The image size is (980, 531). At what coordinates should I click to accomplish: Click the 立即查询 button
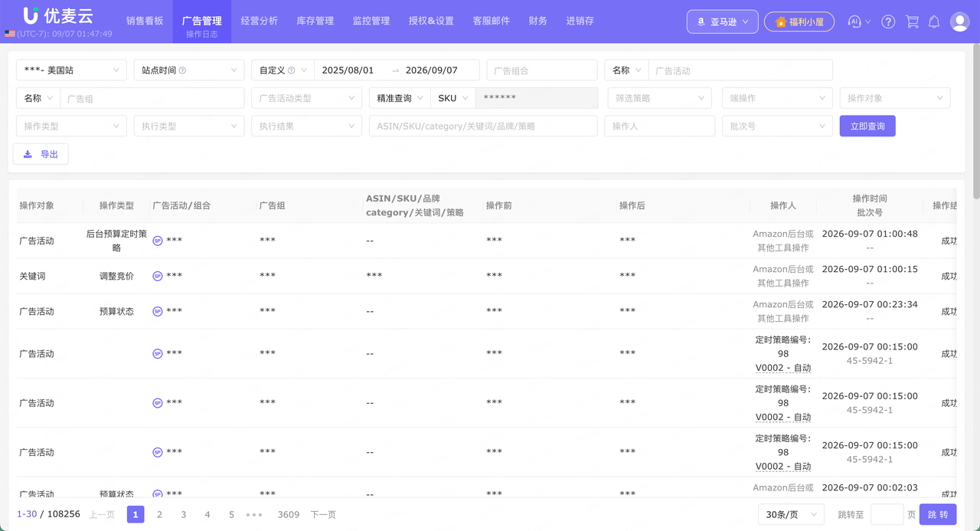point(867,126)
